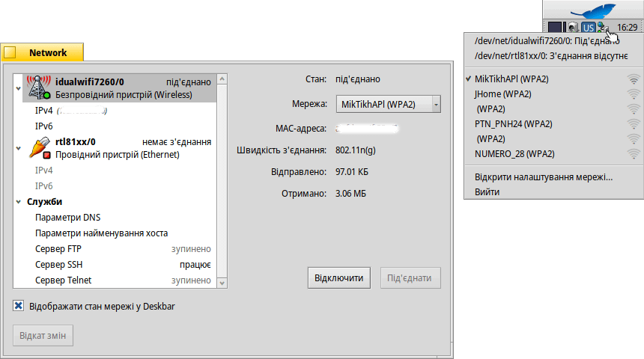Collapse the Служби section
The width and height of the screenshot is (644, 359).
coord(18,202)
